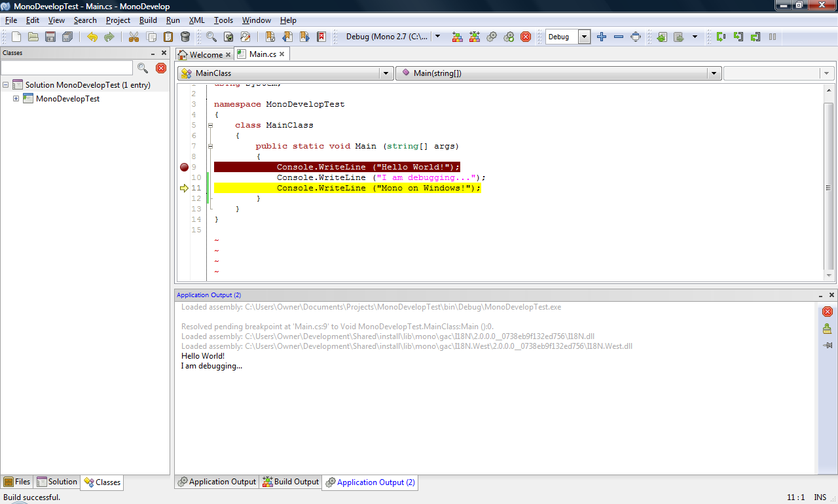Open the Build menu
838x504 pixels.
tap(148, 20)
